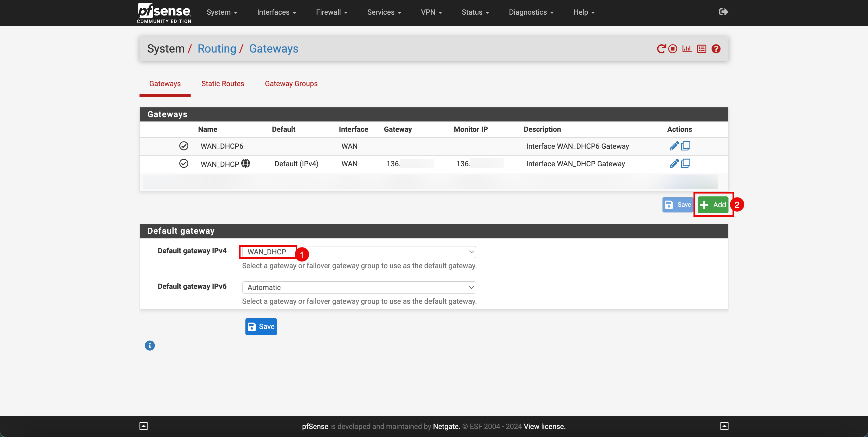Expand the Firewall menu

click(x=332, y=12)
